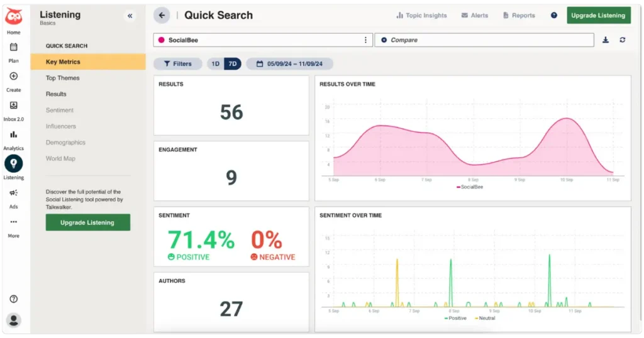
Task: Click the Compare plus icon
Action: [x=384, y=40]
